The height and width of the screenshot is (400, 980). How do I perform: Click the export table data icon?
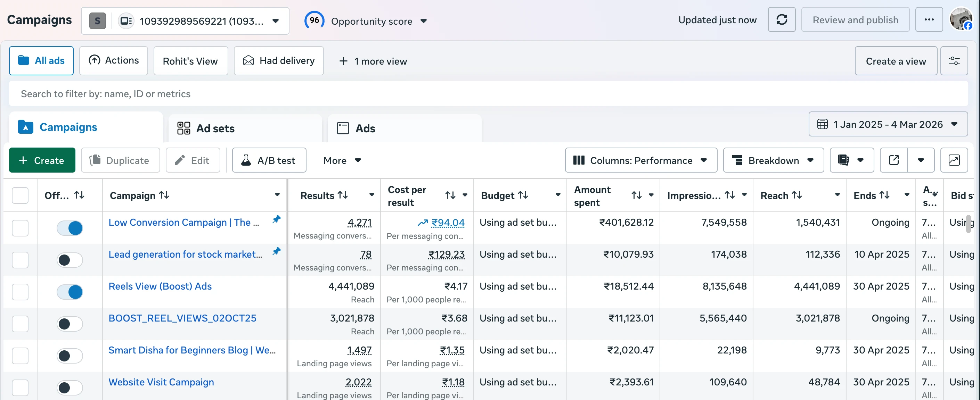tap(893, 160)
